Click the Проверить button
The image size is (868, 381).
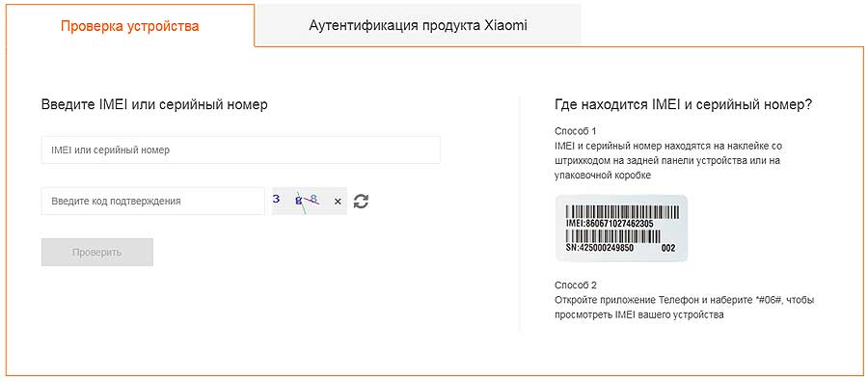[x=96, y=253]
